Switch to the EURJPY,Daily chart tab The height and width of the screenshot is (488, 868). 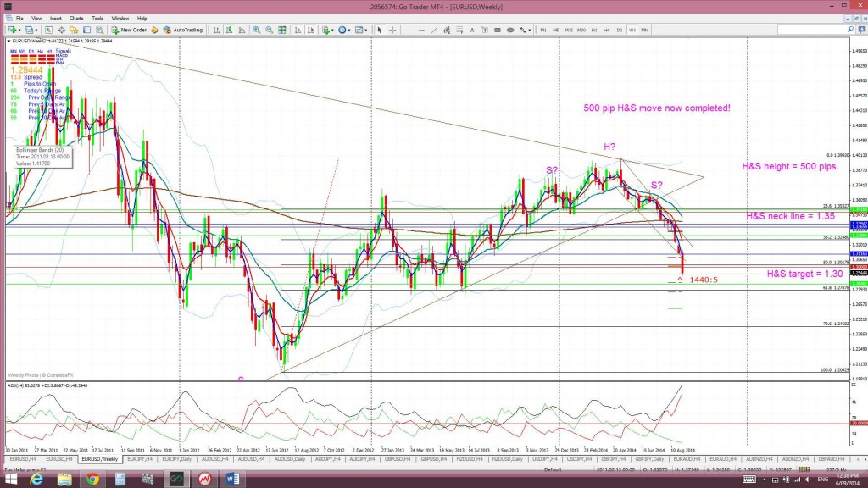click(x=177, y=458)
